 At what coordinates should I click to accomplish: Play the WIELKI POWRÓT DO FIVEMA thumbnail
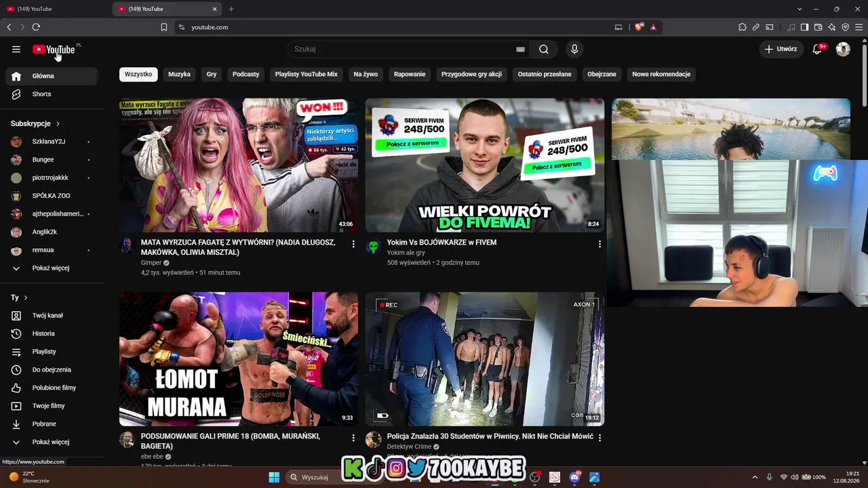pos(485,165)
